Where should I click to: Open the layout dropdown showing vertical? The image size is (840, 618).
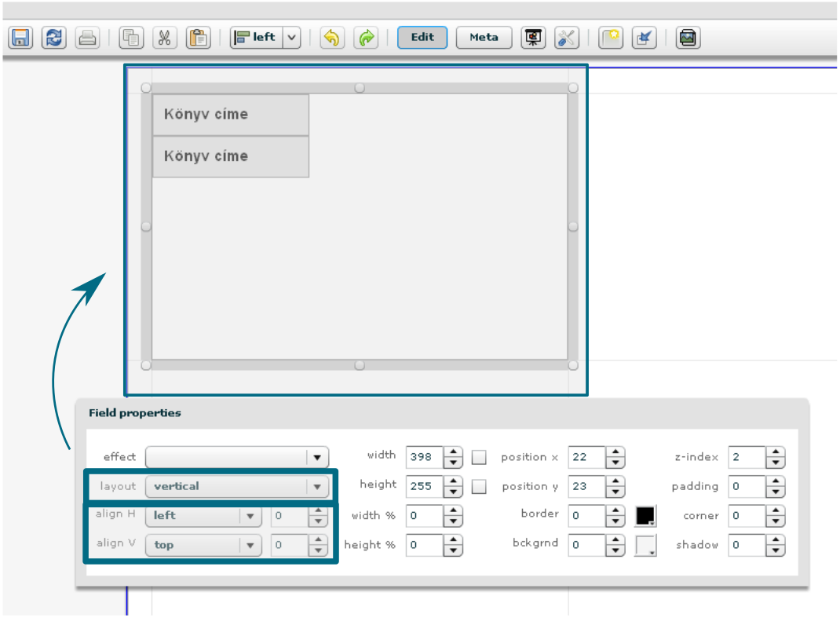316,487
